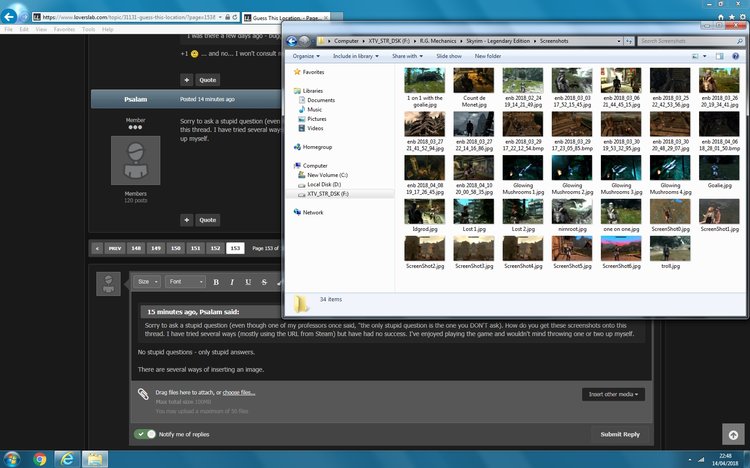Click the paperclip attachment icon
Screen dimensions: 750x468
[x=143, y=394]
